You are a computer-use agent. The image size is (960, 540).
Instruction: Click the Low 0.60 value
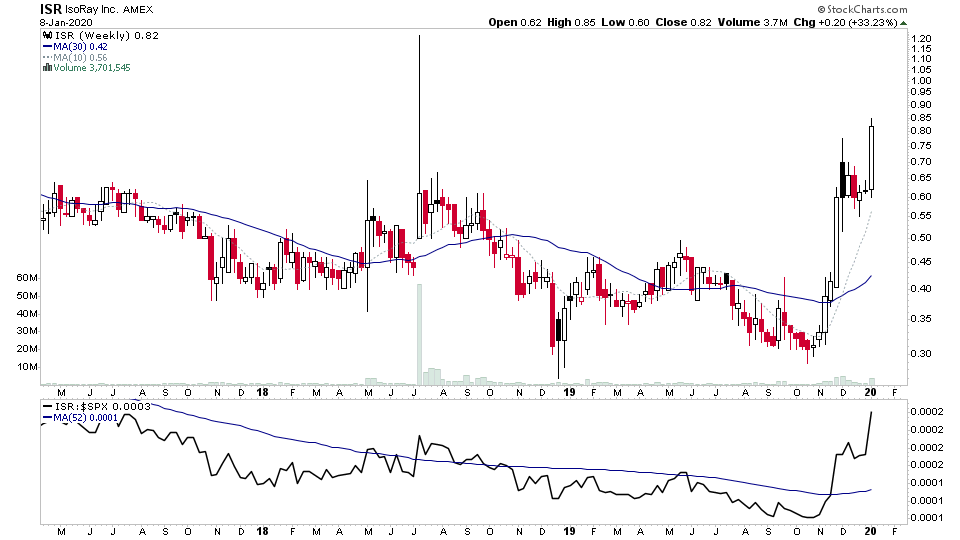(625, 23)
